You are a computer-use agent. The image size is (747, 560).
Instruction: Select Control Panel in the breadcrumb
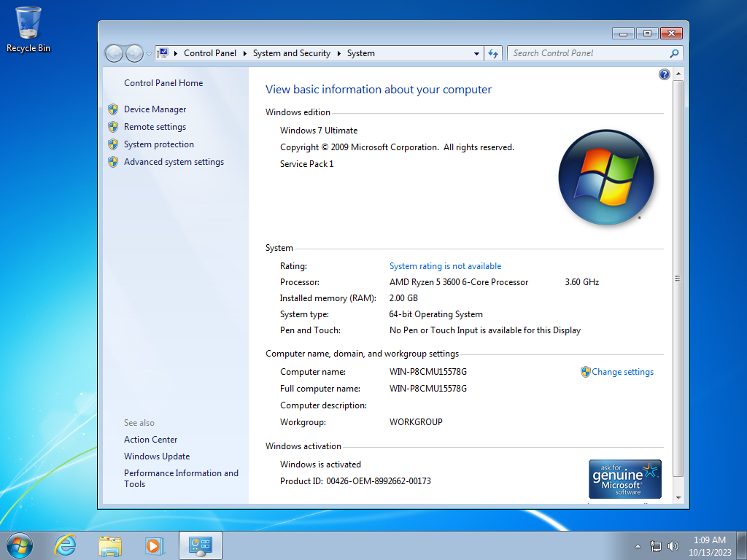[x=209, y=53]
